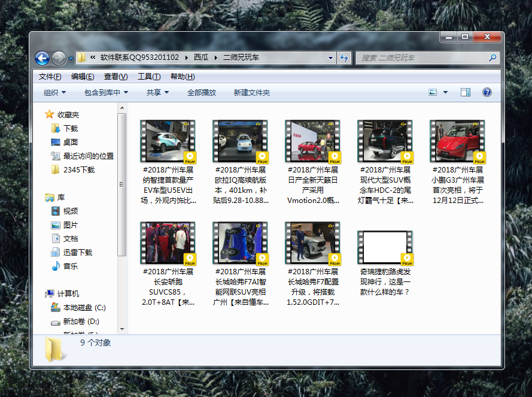Viewport: 532px width, 397px height.
Task: Select the 现代大型SUV概念车 video thumbnail
Action: pyautogui.click(x=385, y=141)
